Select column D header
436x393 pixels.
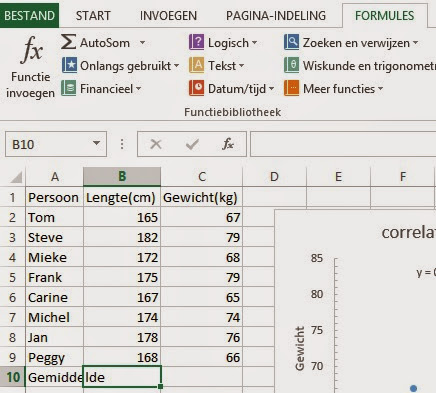pos(274,177)
